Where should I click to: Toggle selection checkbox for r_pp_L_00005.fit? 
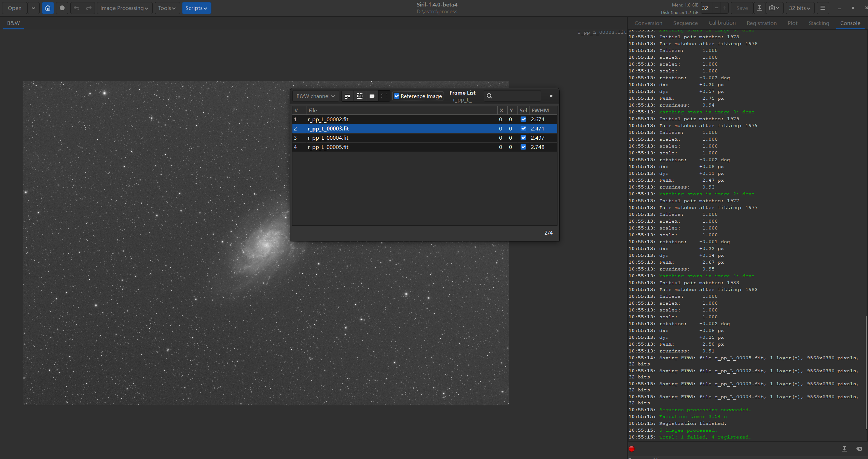point(523,147)
